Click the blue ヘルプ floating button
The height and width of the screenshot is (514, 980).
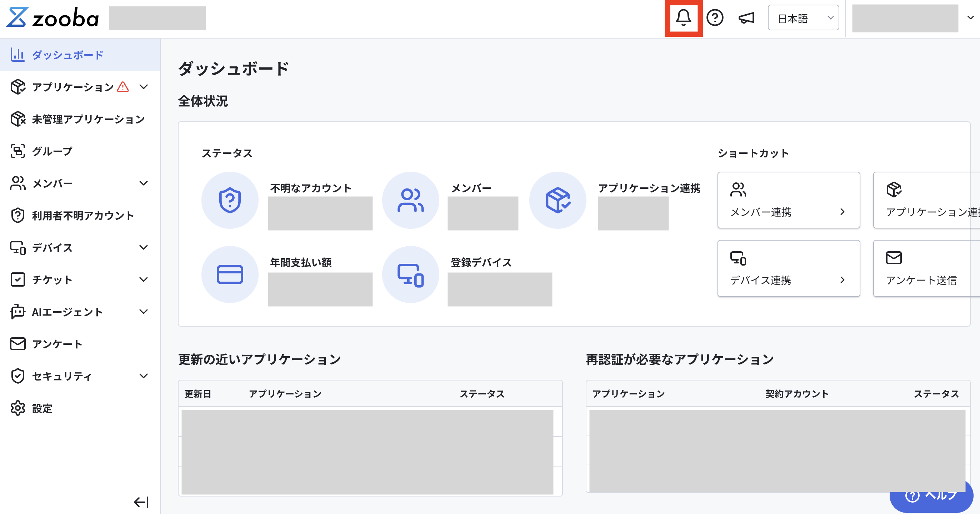coord(932,496)
